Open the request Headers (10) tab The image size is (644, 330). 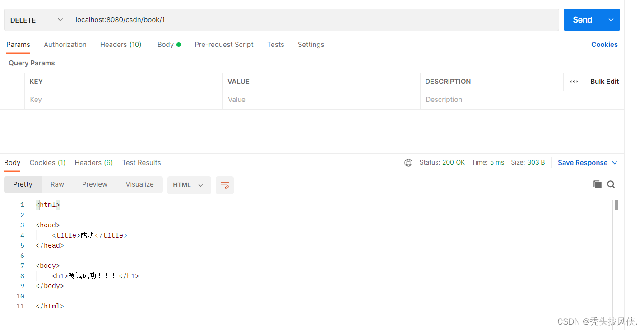pyautogui.click(x=121, y=45)
